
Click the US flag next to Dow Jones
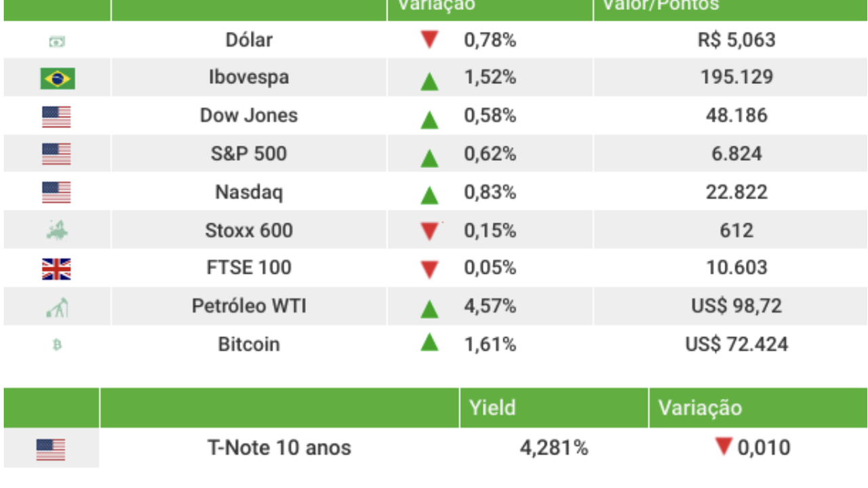56,117
